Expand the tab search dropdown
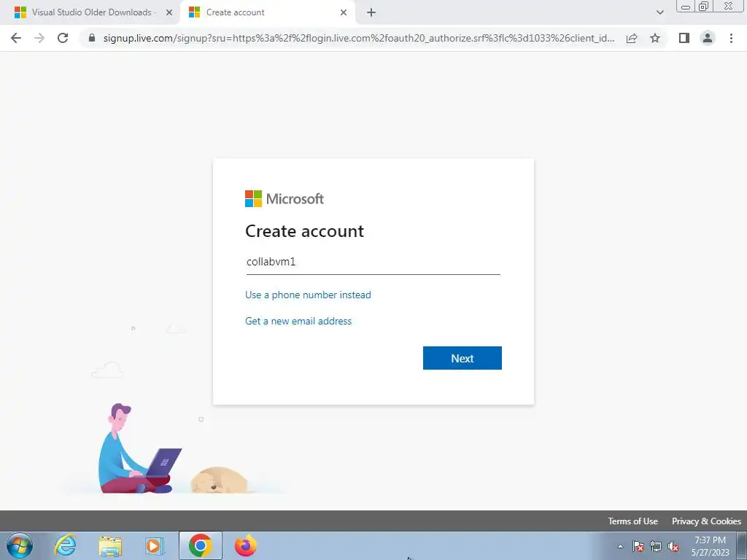The width and height of the screenshot is (747, 560). 659,12
